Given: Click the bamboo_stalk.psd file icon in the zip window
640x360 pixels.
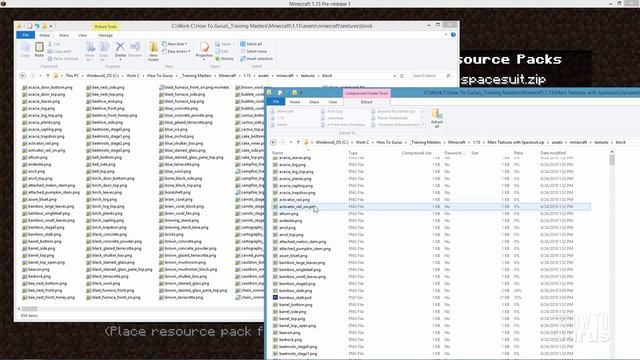Looking at the screenshot, I should [275, 298].
